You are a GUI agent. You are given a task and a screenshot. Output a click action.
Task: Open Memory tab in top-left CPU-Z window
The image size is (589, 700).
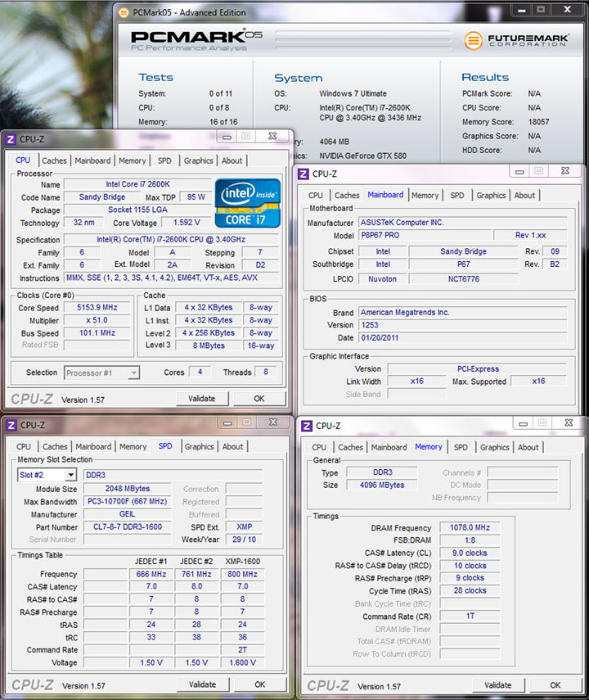132,160
